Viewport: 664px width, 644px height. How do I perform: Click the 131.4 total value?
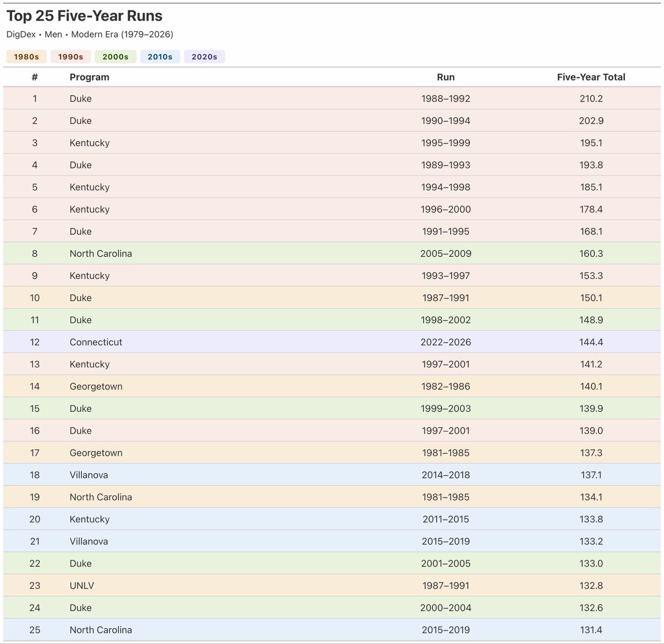591,630
